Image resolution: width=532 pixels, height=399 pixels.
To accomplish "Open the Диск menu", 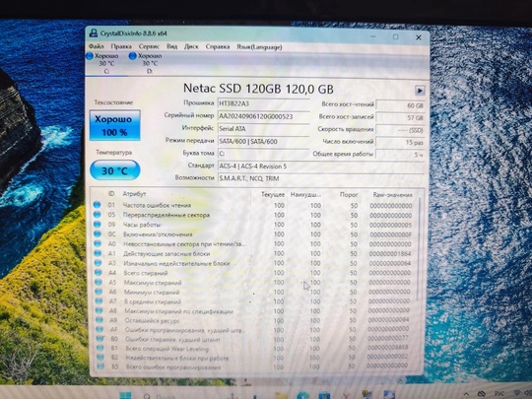I will tap(191, 47).
